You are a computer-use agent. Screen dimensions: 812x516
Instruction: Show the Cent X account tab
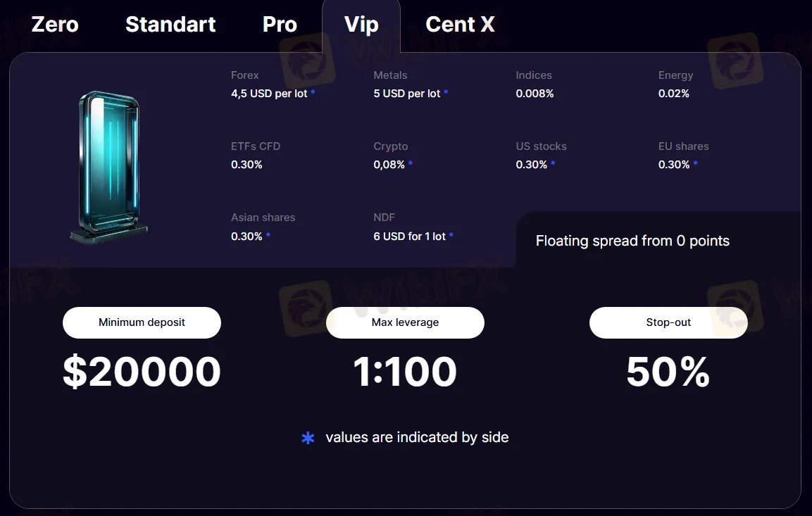tap(460, 25)
